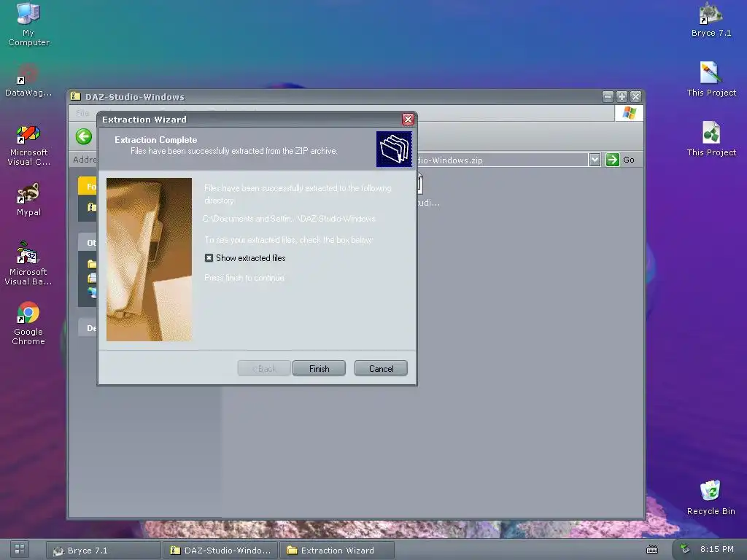Open the Start menu button
This screenshot has height=560, width=747.
pos(20,549)
